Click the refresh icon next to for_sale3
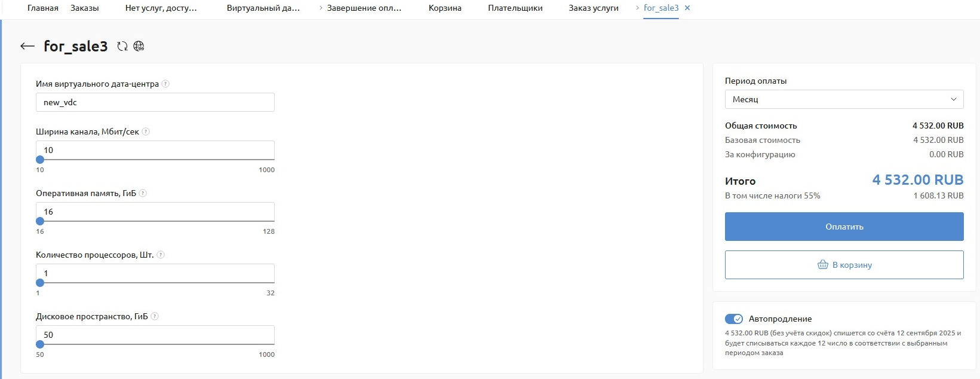 pos(122,46)
